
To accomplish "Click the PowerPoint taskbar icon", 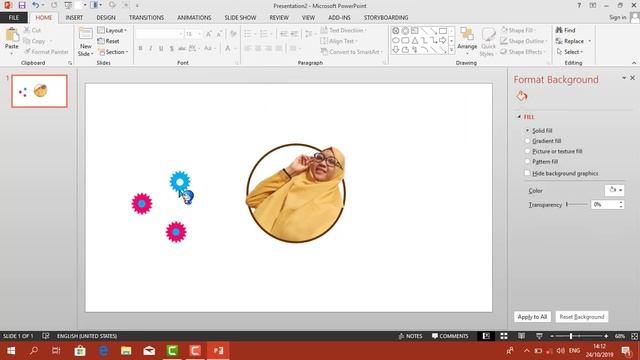I will 218,351.
